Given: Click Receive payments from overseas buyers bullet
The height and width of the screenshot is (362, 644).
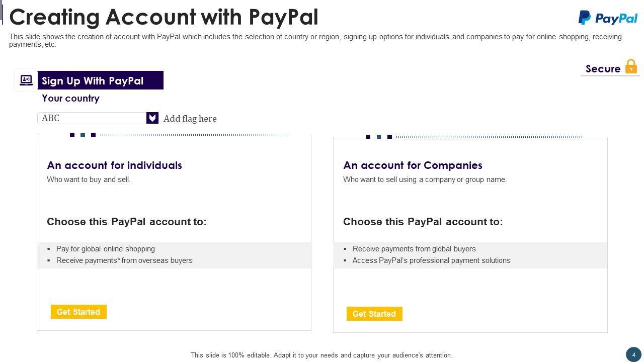Looking at the screenshot, I should coord(124,260).
